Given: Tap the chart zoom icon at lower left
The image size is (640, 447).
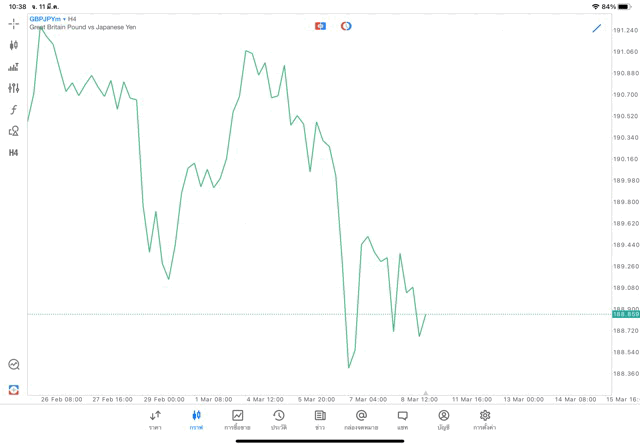Looking at the screenshot, I should pos(13,365).
